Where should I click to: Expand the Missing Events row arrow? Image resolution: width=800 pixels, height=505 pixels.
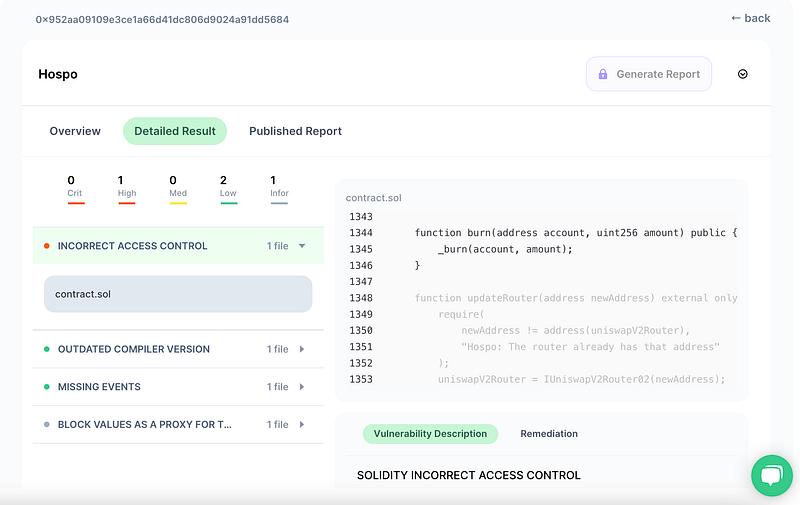click(x=302, y=387)
